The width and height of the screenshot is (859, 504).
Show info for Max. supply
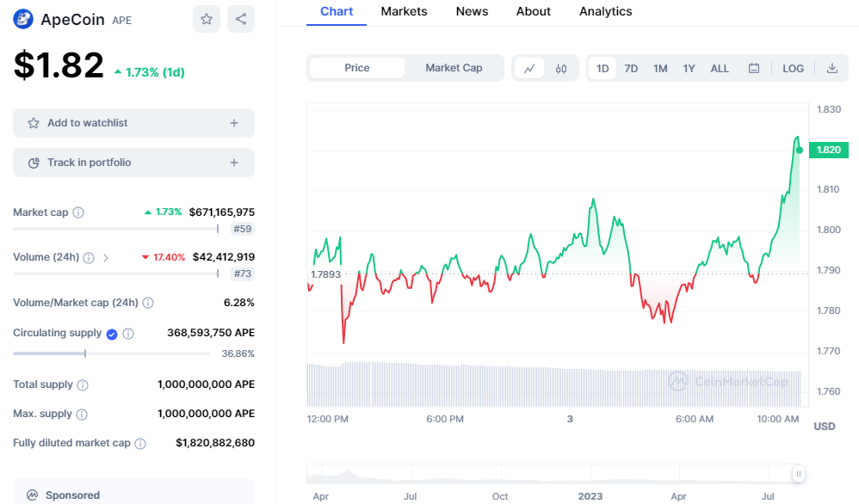[x=82, y=415]
